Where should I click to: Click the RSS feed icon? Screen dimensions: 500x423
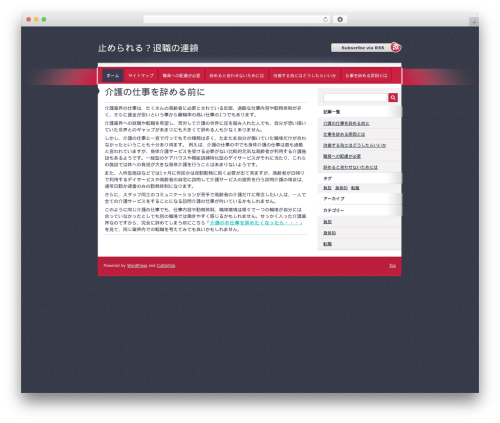(396, 47)
